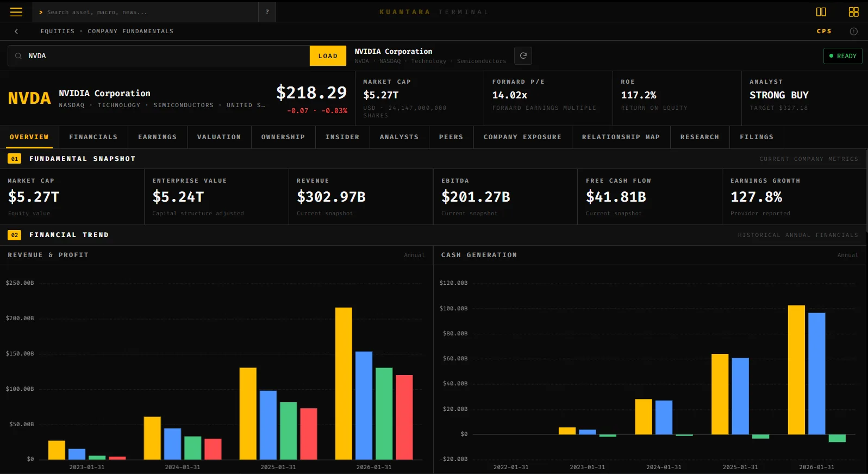Click the LOAD button

pyautogui.click(x=328, y=56)
